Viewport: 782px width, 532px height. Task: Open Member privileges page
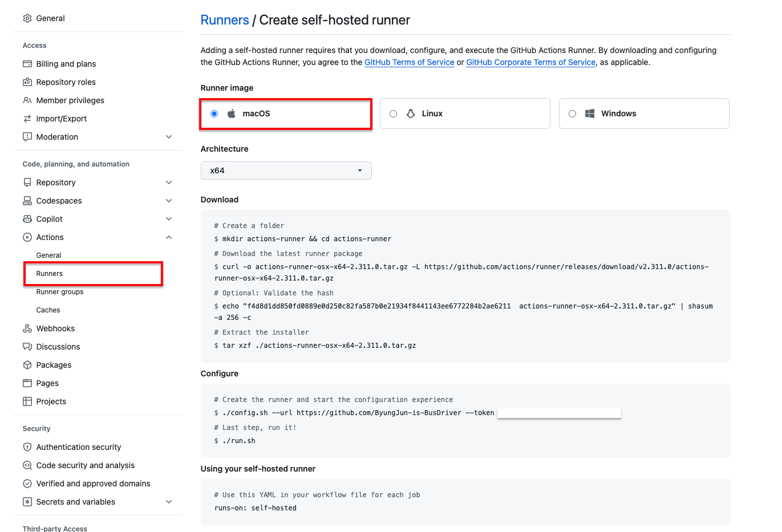tap(70, 100)
